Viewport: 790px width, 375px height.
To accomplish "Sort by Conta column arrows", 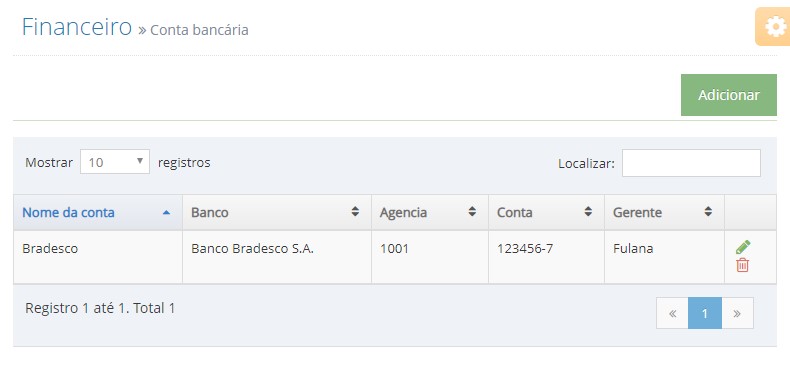I will pyautogui.click(x=588, y=212).
